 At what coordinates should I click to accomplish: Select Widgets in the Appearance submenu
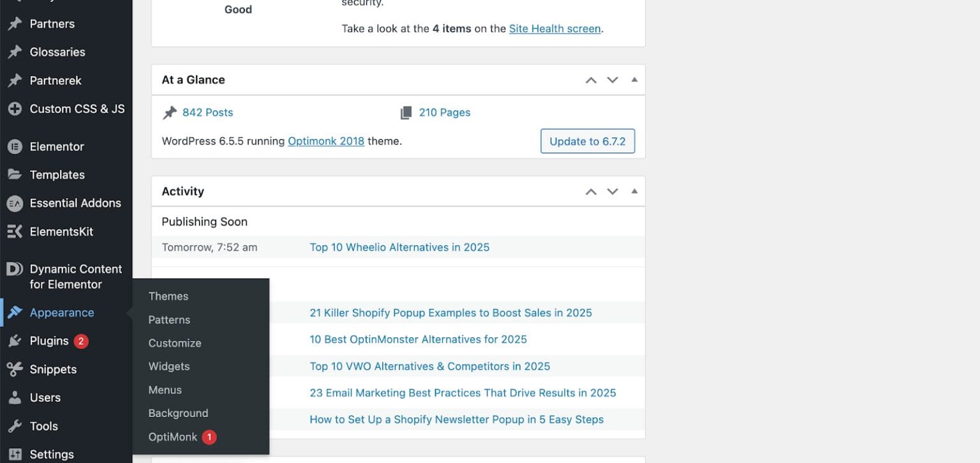[x=169, y=367]
